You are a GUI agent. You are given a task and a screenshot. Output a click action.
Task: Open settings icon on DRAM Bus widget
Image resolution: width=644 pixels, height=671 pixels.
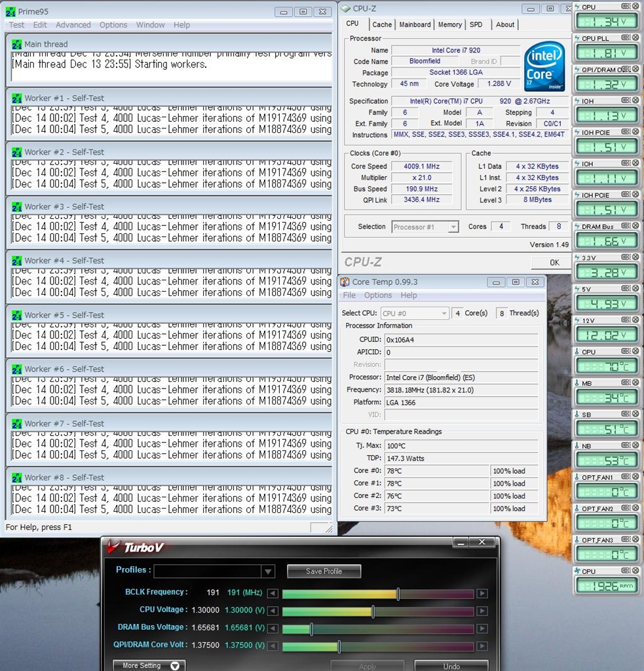[626, 227]
